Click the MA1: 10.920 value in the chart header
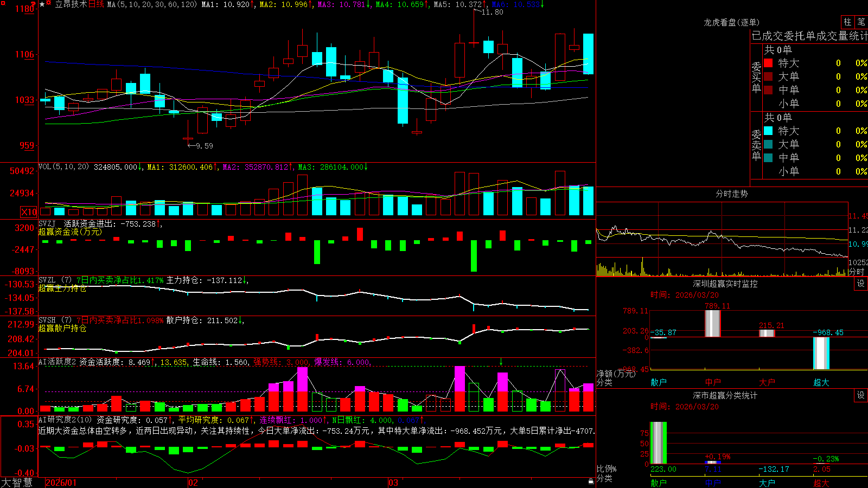This screenshot has width=868, height=488. tap(226, 4)
